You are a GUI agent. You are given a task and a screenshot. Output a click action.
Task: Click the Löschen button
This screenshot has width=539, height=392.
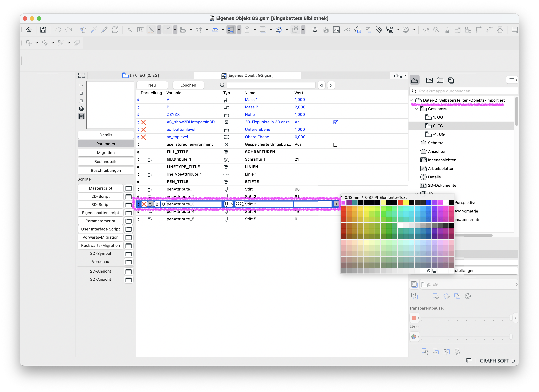(188, 85)
